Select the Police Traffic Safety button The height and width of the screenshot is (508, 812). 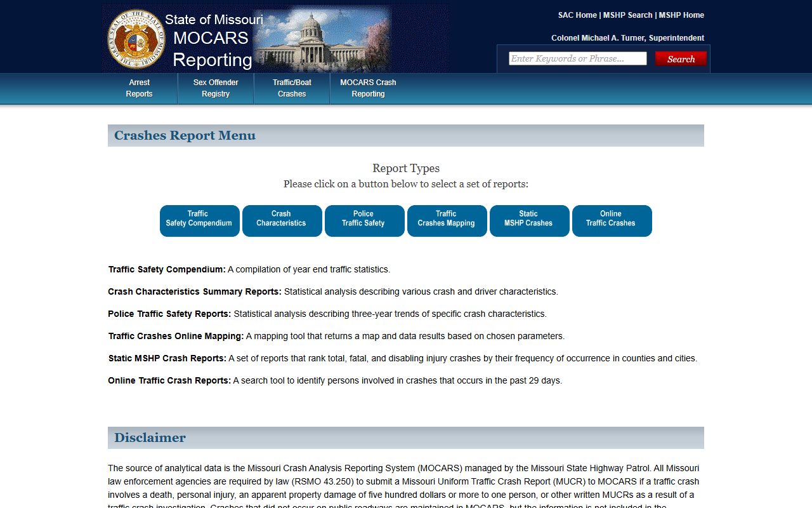[365, 221]
